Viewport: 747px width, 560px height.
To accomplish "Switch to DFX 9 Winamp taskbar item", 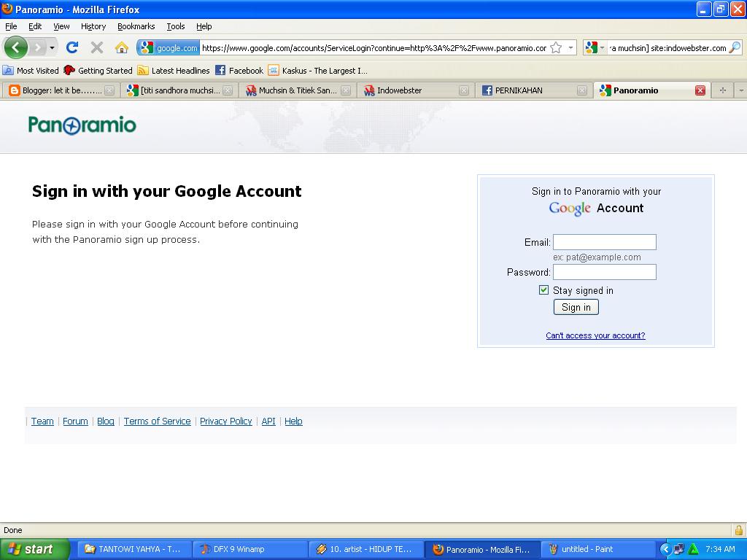I will pos(249,549).
